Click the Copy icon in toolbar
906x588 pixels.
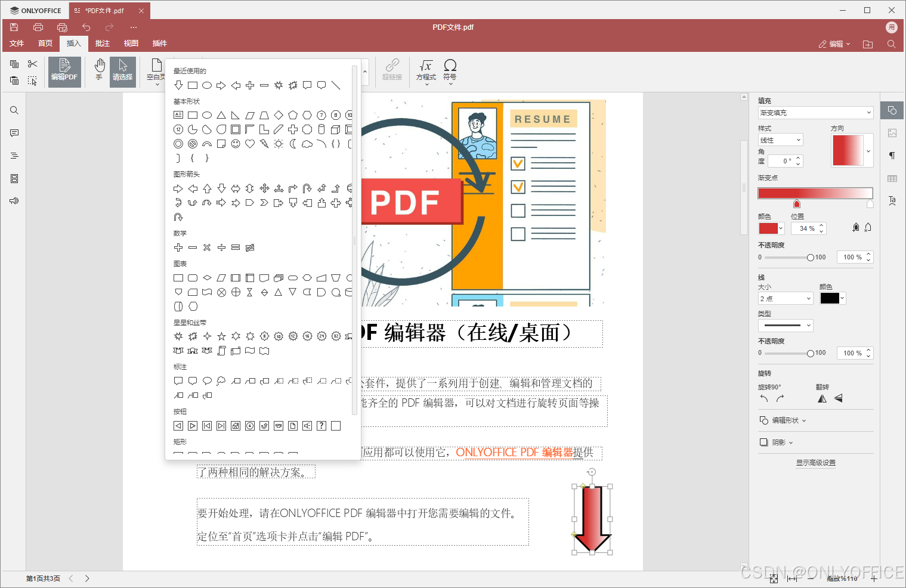click(x=14, y=64)
